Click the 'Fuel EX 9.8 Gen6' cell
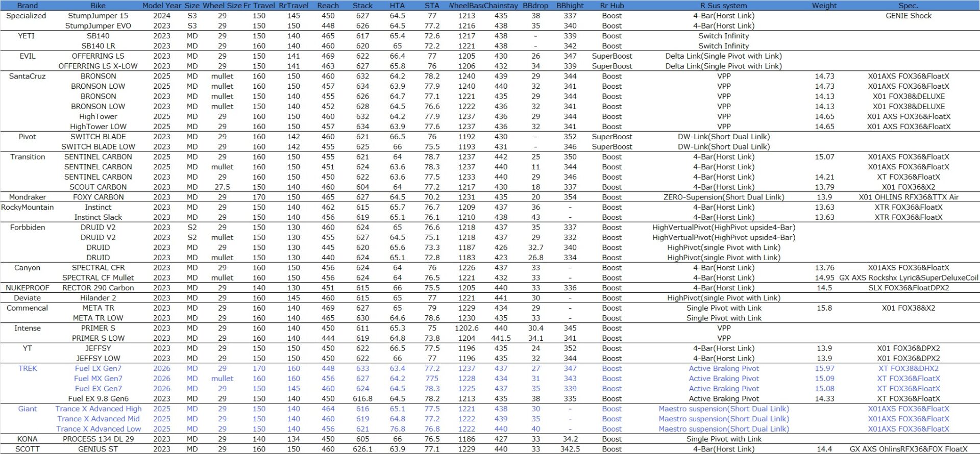 click(x=98, y=399)
